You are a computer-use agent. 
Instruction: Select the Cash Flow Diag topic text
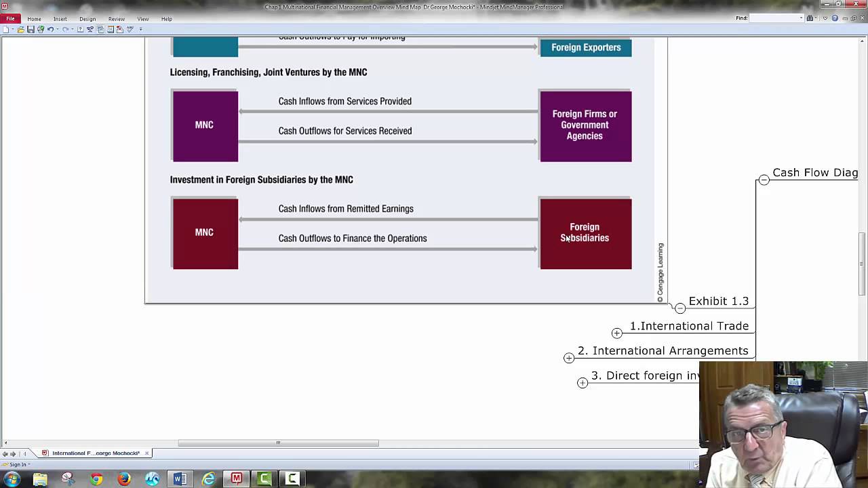815,172
